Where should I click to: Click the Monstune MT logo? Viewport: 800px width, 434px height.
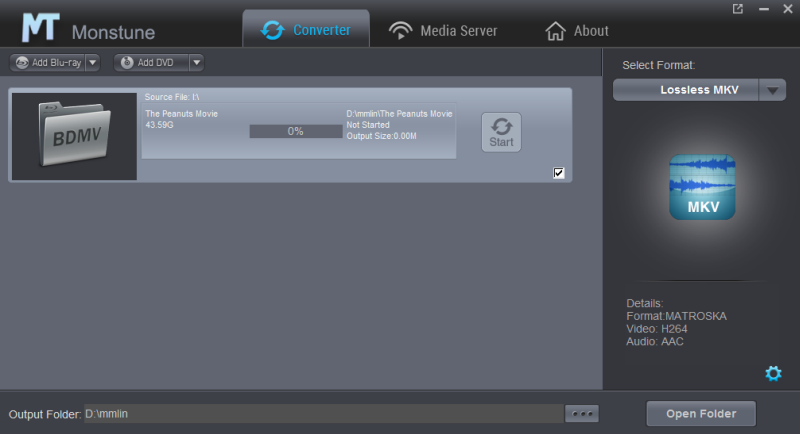coord(36,29)
